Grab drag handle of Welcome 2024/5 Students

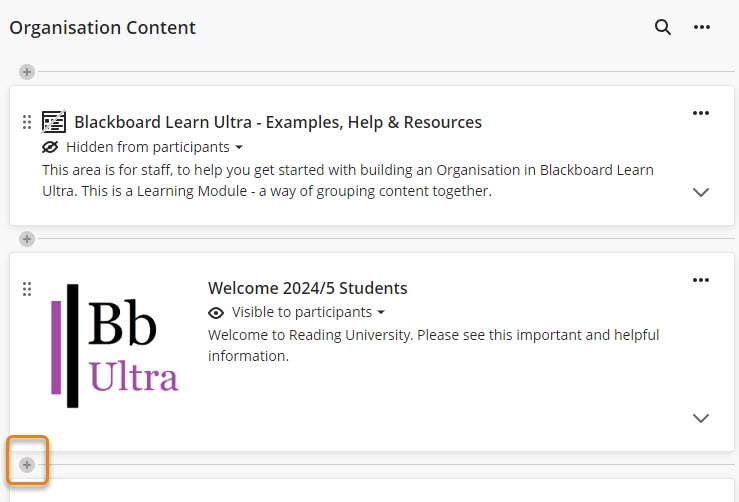pos(27,289)
